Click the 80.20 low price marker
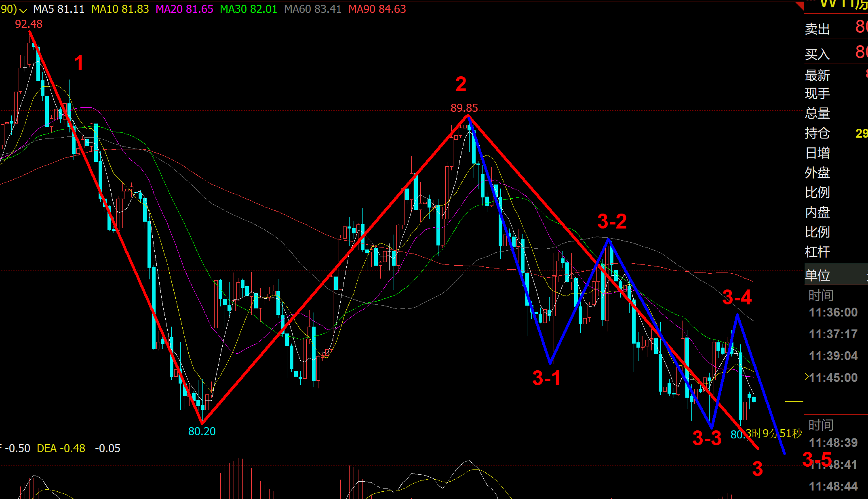The image size is (868, 499). 202,432
